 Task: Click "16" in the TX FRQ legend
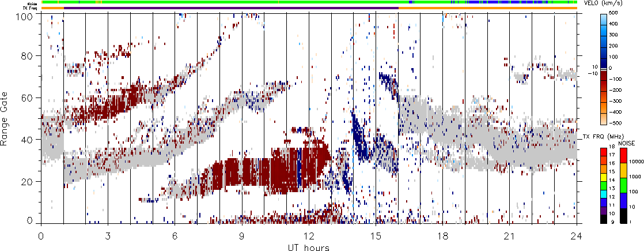(x=613, y=163)
